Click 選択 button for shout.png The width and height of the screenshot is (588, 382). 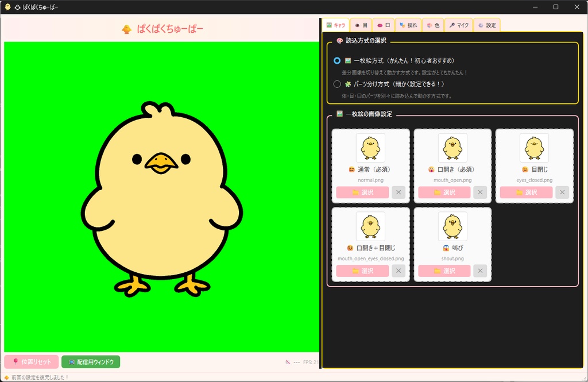[x=444, y=271]
